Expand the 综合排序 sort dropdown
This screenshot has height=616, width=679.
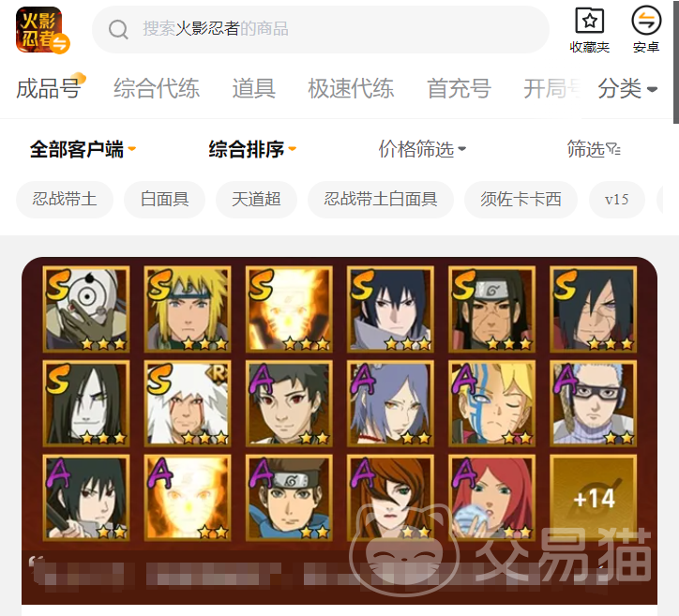coord(252,149)
